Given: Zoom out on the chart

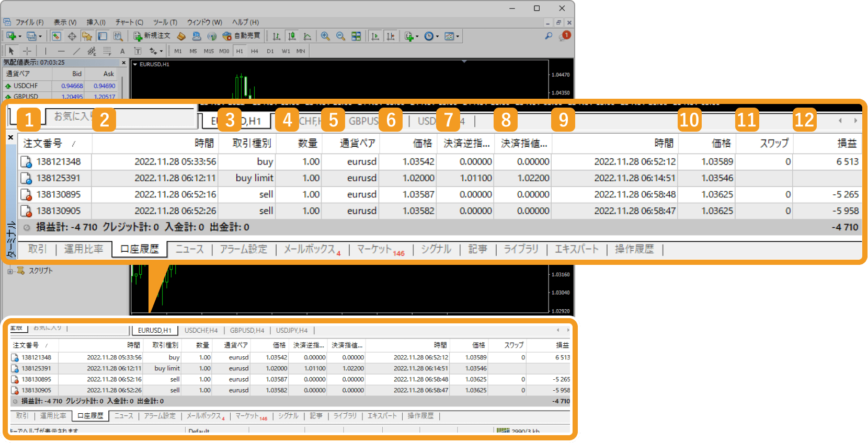Looking at the screenshot, I should click(340, 36).
